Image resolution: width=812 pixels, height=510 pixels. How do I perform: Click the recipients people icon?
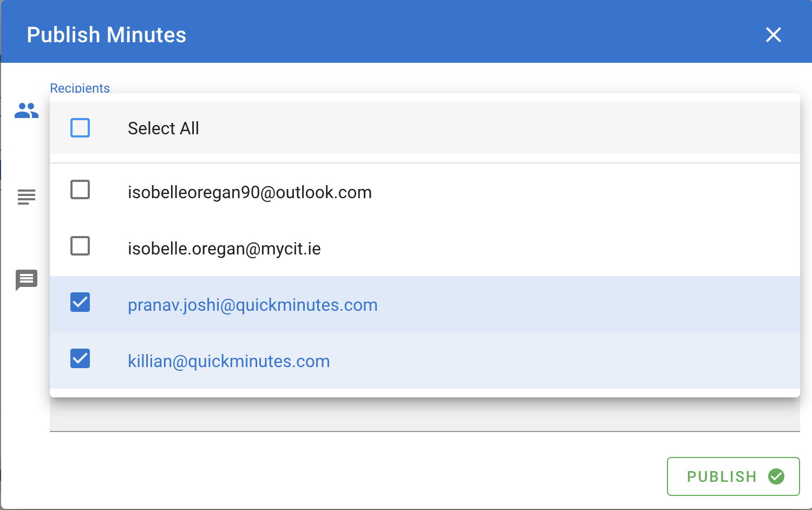tap(27, 110)
